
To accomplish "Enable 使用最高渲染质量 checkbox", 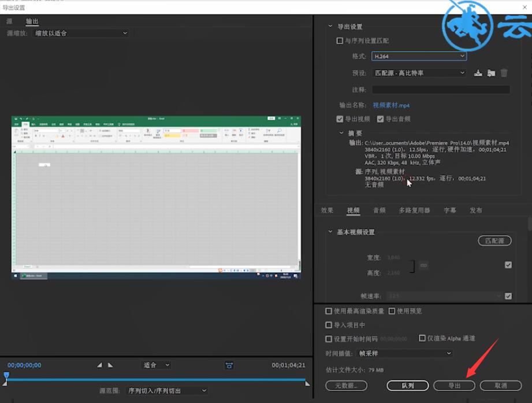I will pos(329,311).
